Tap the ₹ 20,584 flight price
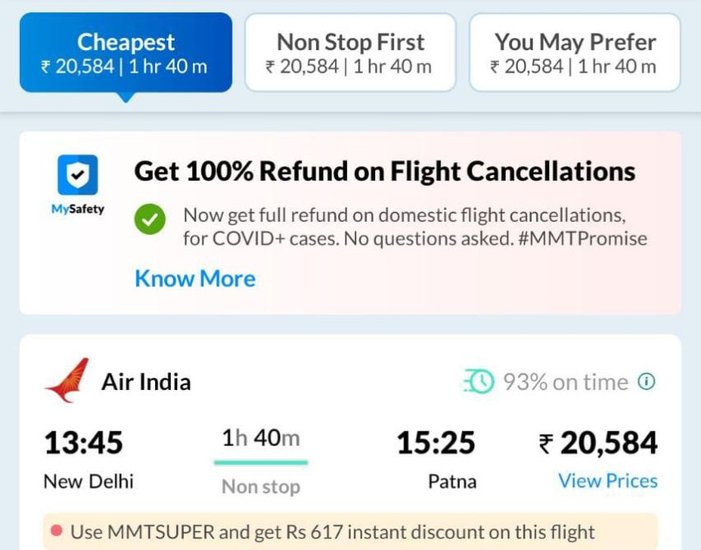This screenshot has width=701, height=550. click(598, 443)
